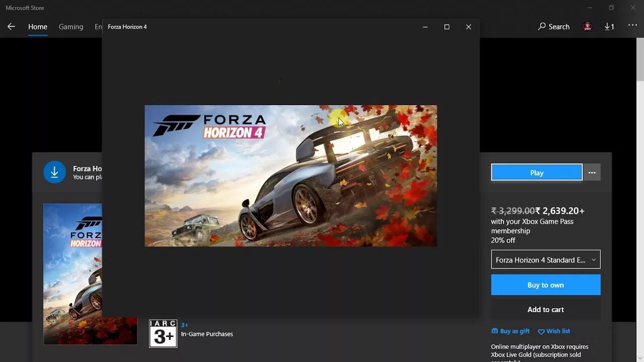
Task: Click the ₹ 2,639.20+ price text
Action: click(x=559, y=211)
